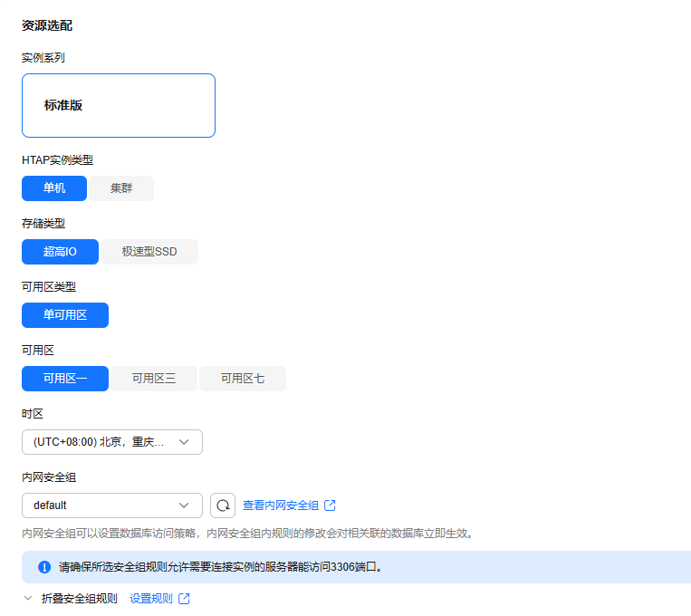Screen dimensions: 691x616
Task: Pick 可用区三 availability zone
Action: [x=154, y=379]
